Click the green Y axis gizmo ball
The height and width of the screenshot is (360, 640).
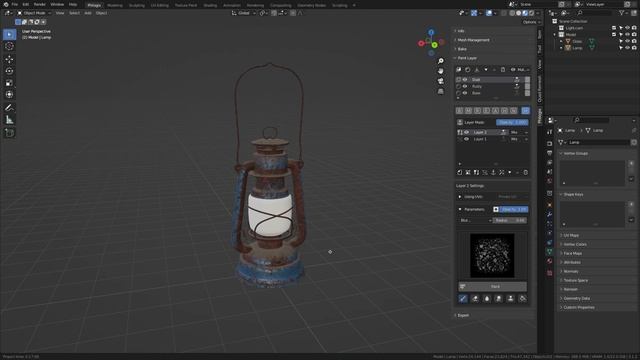click(434, 45)
